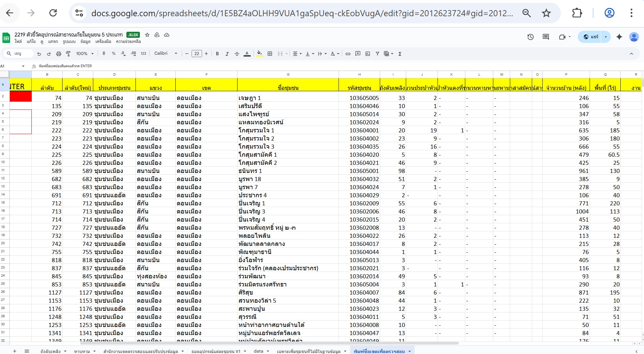
Task: Reload the browser page
Action: 53,13
